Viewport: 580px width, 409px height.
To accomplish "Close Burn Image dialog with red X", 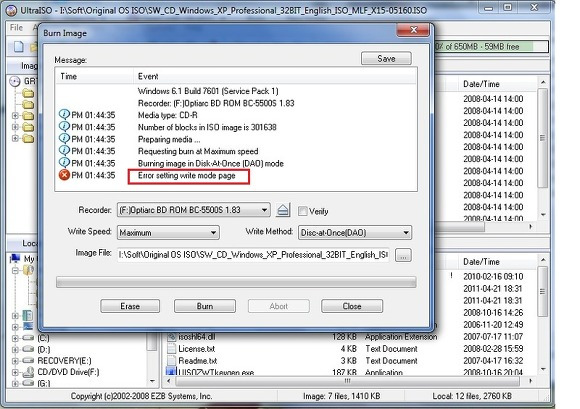I will tap(414, 30).
